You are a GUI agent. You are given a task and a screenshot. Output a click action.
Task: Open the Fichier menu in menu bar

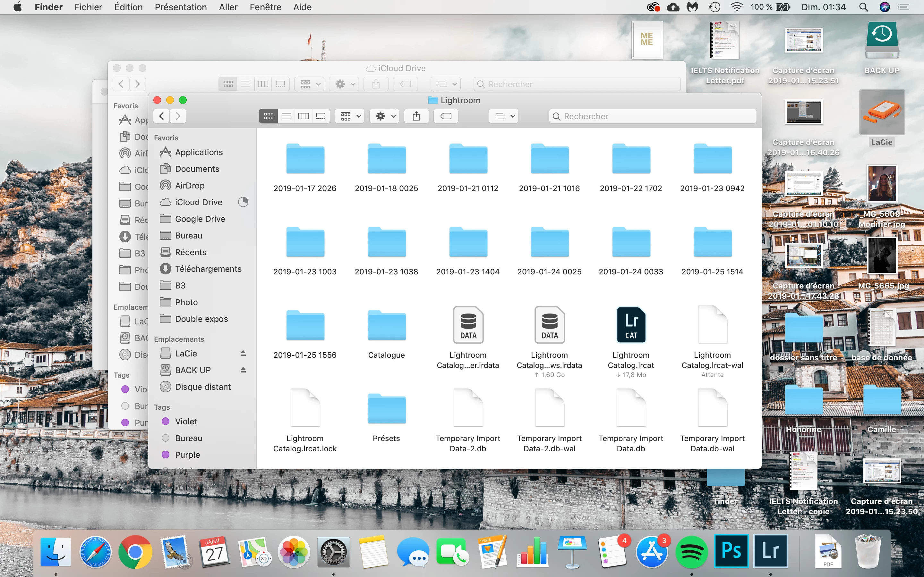coord(88,7)
